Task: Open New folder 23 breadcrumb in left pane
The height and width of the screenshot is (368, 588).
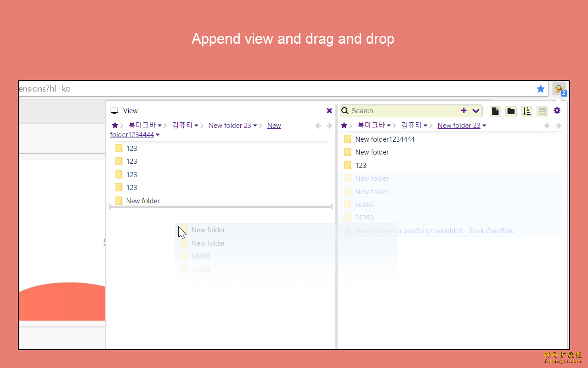Action: 230,125
